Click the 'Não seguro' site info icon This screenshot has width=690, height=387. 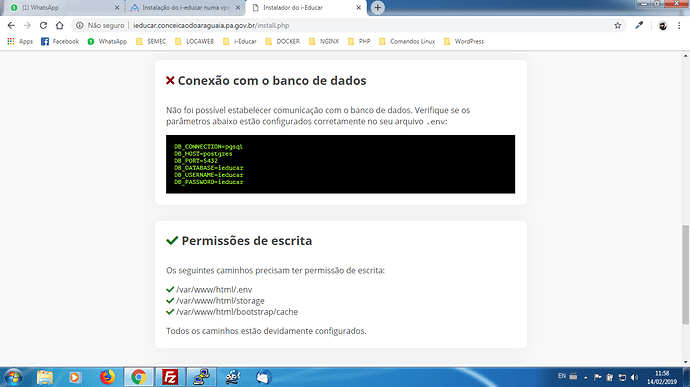[80, 26]
